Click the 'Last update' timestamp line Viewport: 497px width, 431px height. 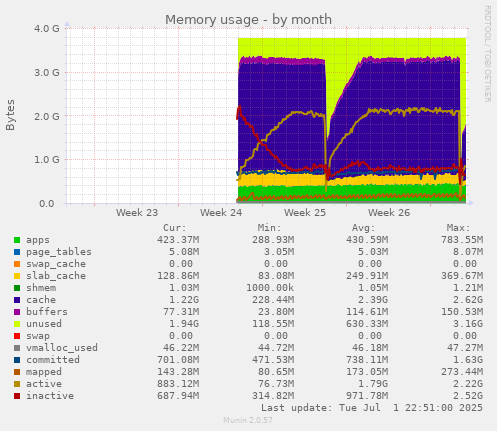(372, 408)
